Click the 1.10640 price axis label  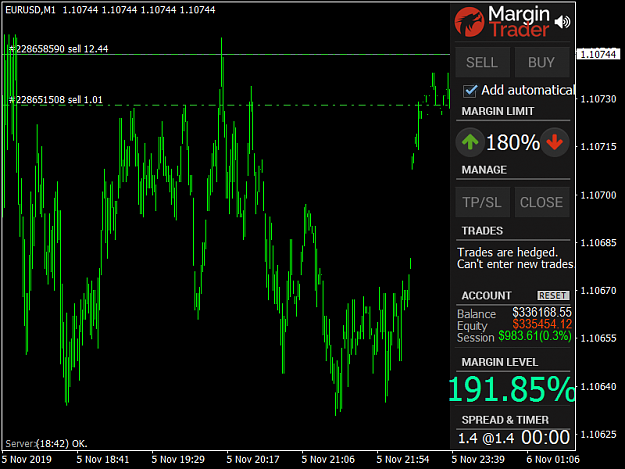point(598,387)
